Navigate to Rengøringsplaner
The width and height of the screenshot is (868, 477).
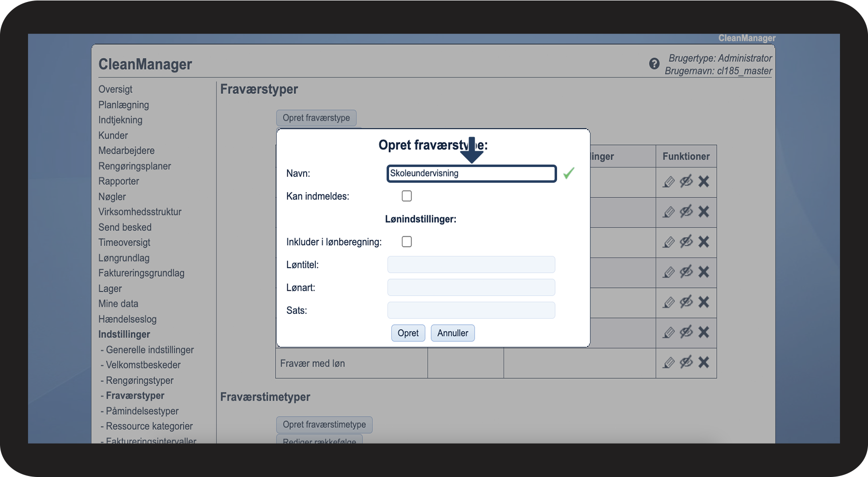click(x=135, y=166)
